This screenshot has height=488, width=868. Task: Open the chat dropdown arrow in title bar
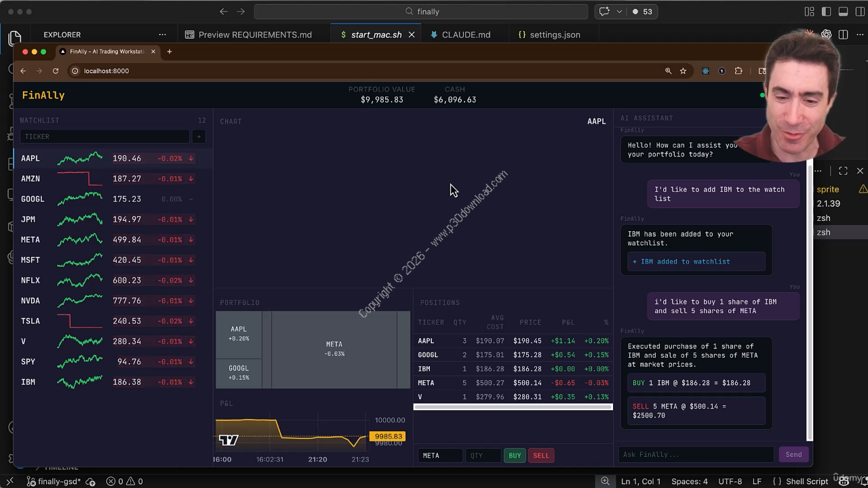click(618, 12)
